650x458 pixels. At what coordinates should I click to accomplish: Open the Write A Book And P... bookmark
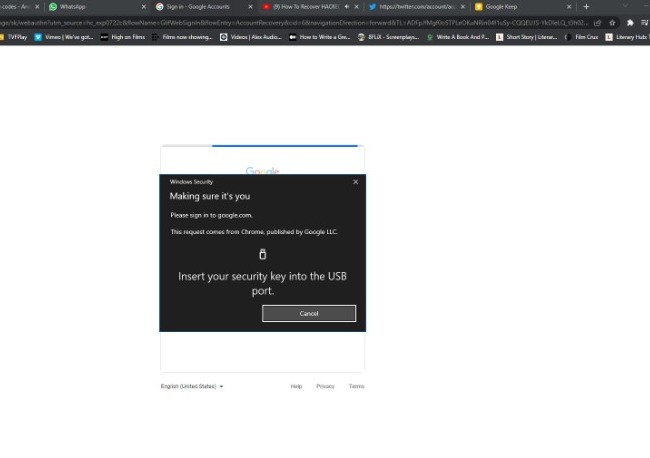(458, 37)
